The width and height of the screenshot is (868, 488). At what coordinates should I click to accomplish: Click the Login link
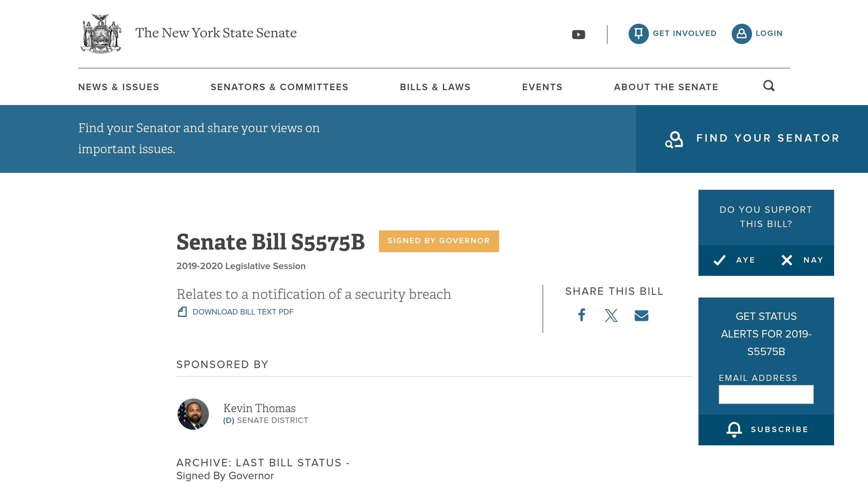click(x=769, y=33)
